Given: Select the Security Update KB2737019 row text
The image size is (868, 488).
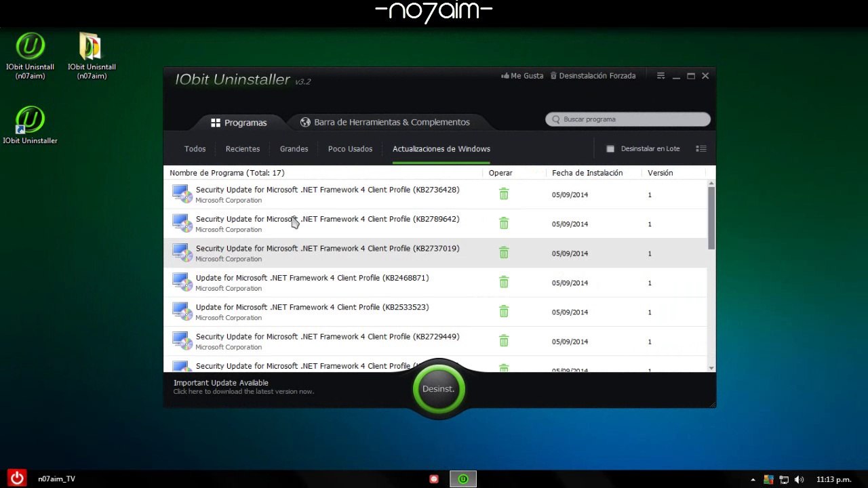Looking at the screenshot, I should [328, 249].
